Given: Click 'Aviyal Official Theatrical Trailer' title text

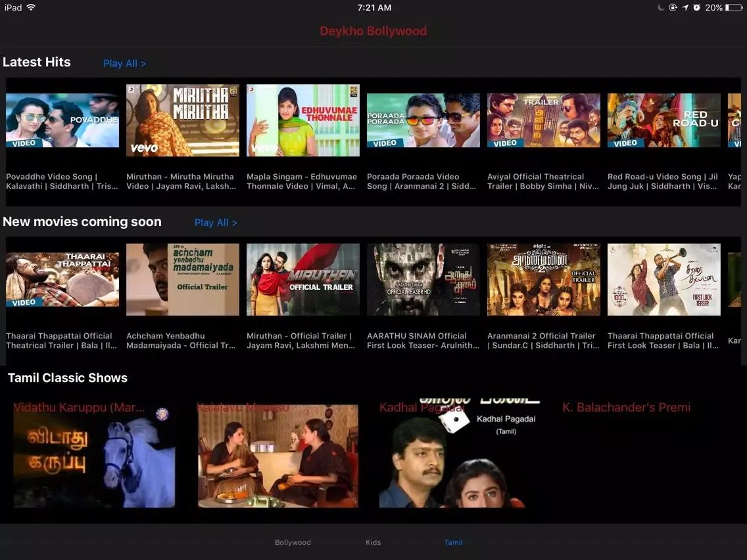Looking at the screenshot, I should pyautogui.click(x=543, y=181).
